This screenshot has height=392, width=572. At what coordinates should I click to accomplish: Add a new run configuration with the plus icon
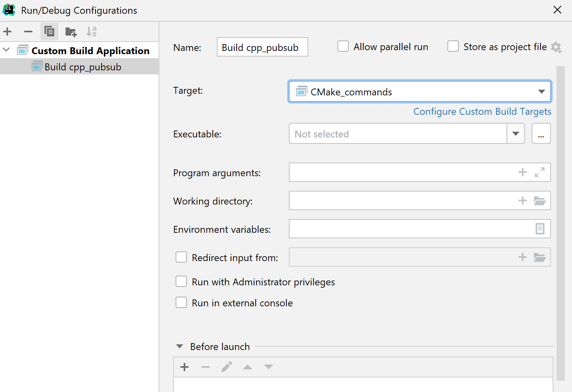pyautogui.click(x=7, y=32)
